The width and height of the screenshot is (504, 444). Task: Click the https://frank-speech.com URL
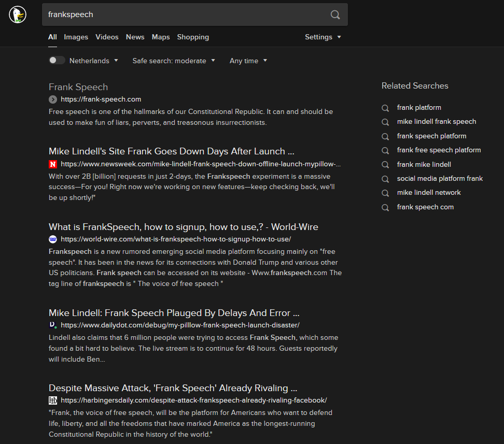click(x=101, y=99)
